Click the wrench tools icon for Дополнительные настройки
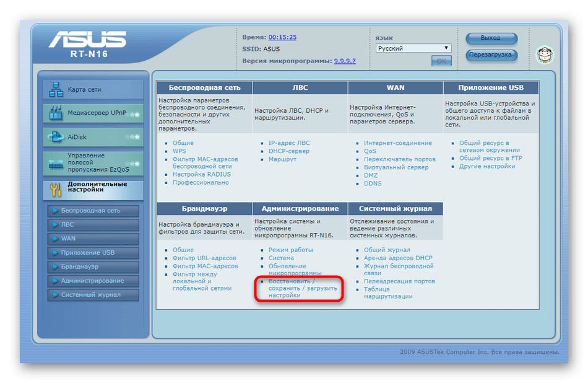 [56, 190]
